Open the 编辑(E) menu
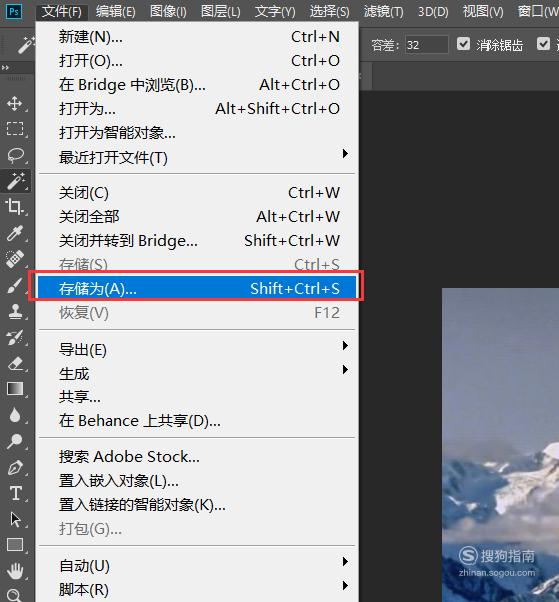This screenshot has height=602, width=559. pos(116,12)
